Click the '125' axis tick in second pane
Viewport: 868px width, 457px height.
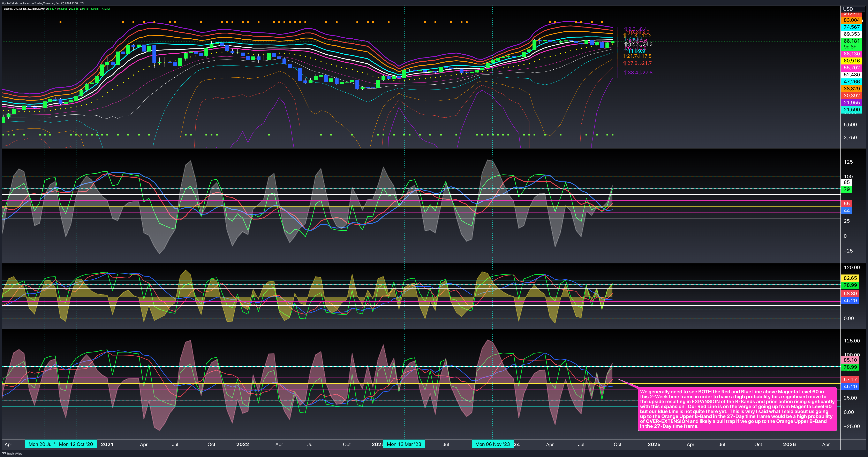tap(848, 162)
